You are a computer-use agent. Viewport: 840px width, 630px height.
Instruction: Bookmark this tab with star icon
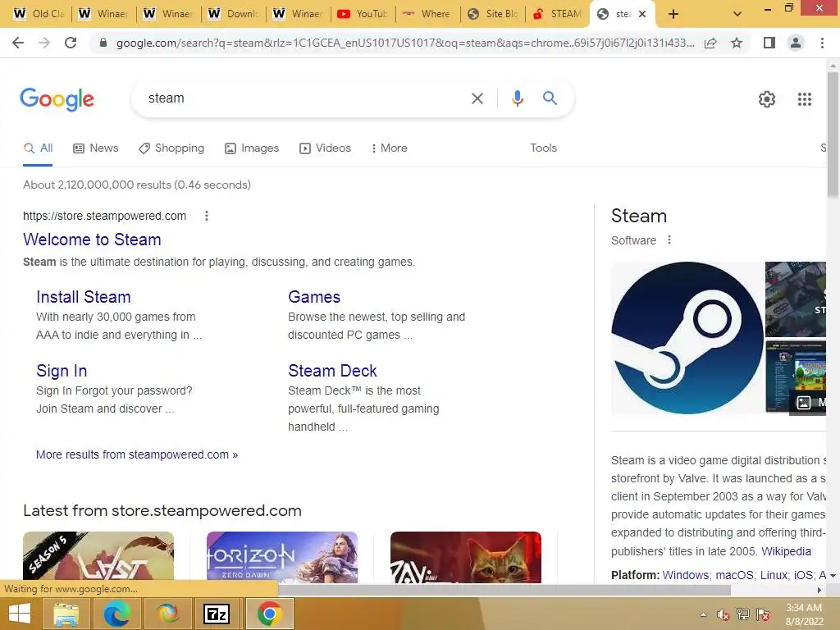coord(737,43)
